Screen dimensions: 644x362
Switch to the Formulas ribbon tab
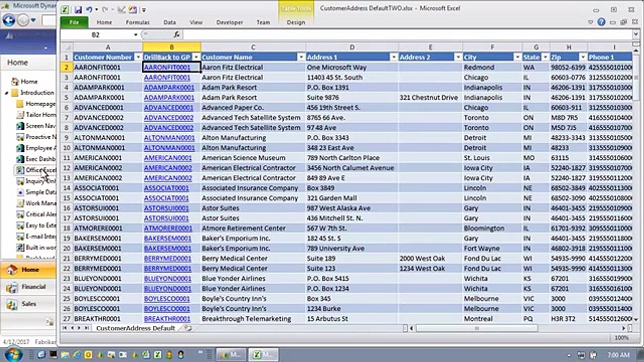point(137,22)
